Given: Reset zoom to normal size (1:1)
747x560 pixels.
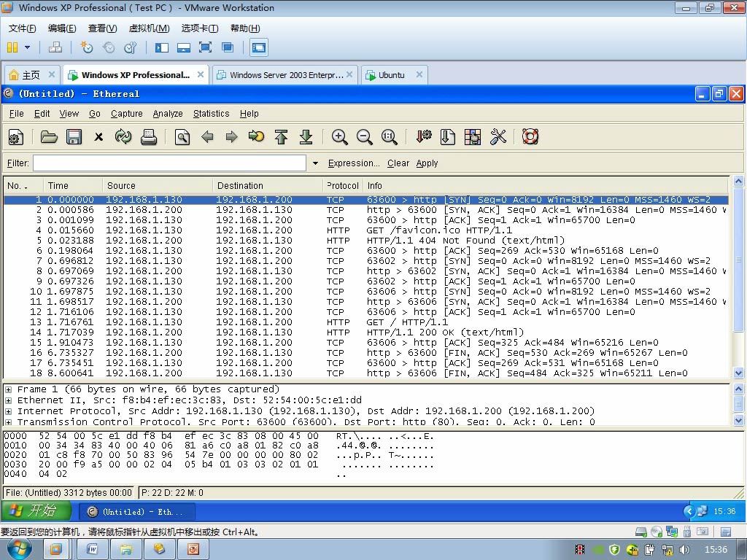Looking at the screenshot, I should (x=390, y=138).
